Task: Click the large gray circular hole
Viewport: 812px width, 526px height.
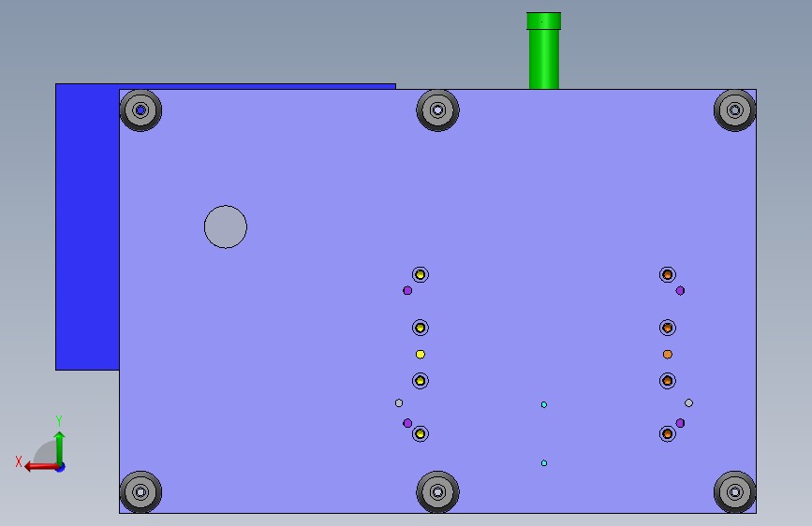Action: click(x=226, y=226)
